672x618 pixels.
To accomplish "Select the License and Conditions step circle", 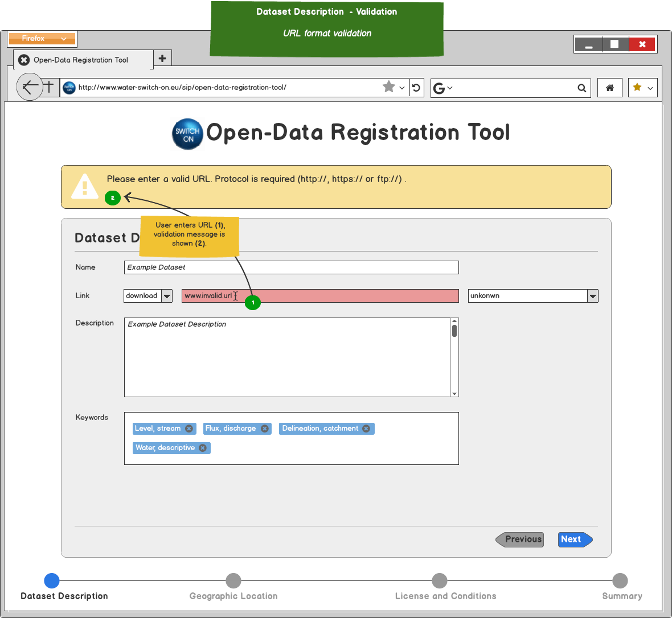I will tap(440, 581).
